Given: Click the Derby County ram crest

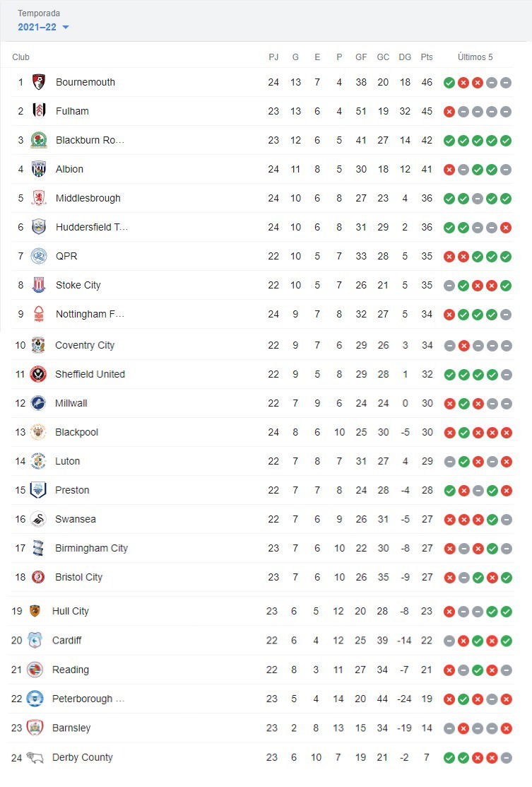Looking at the screenshot, I should [x=35, y=757].
